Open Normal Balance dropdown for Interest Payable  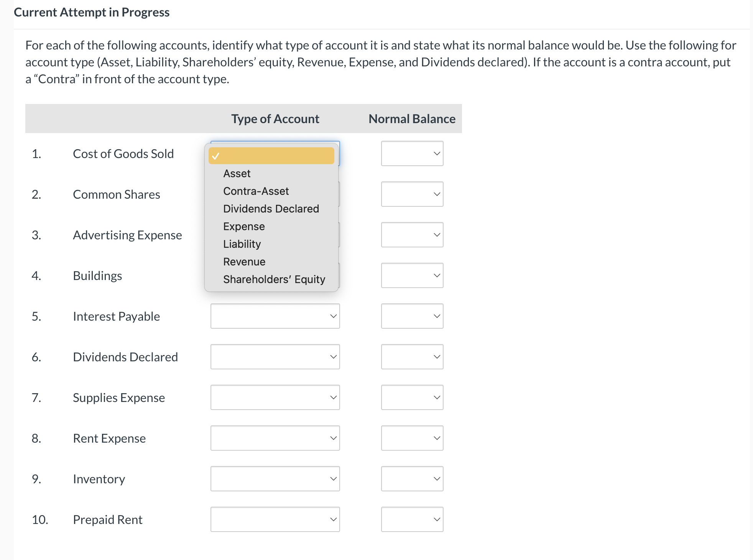[x=412, y=316]
